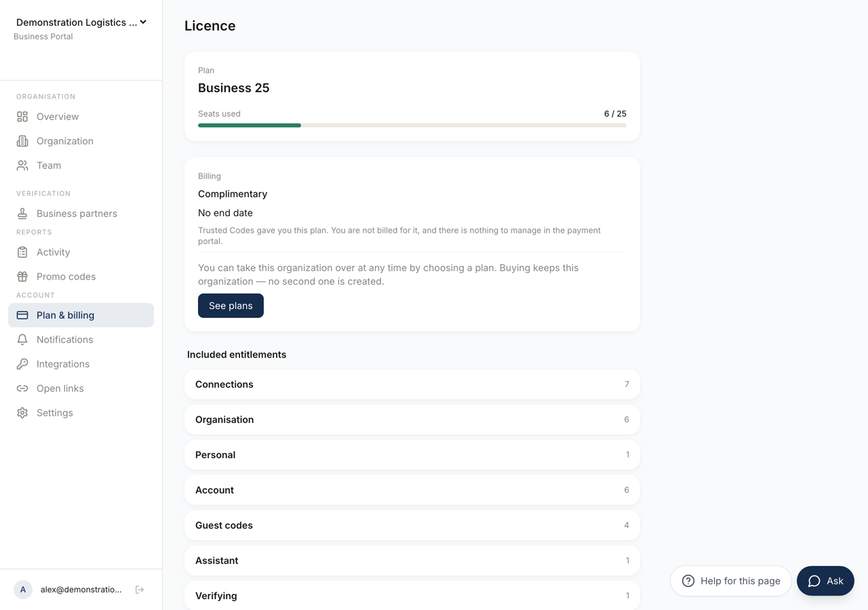Image resolution: width=868 pixels, height=610 pixels.
Task: Expand the Connections entitlements row
Action: pos(412,384)
